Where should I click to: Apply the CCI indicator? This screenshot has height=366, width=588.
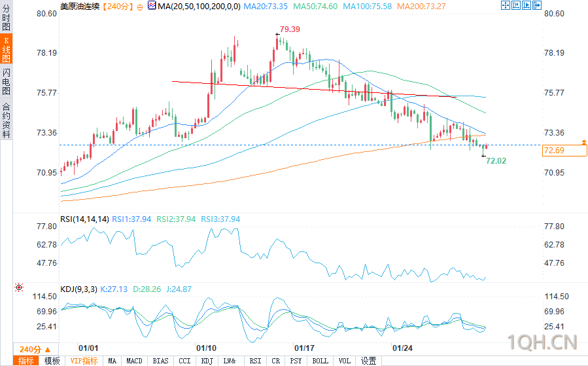pyautogui.click(x=184, y=361)
